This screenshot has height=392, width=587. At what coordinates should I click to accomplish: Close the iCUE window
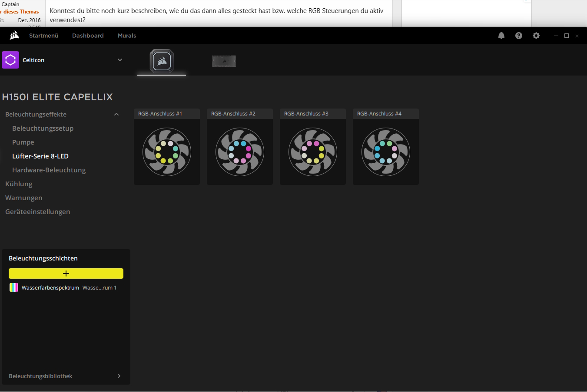click(577, 36)
